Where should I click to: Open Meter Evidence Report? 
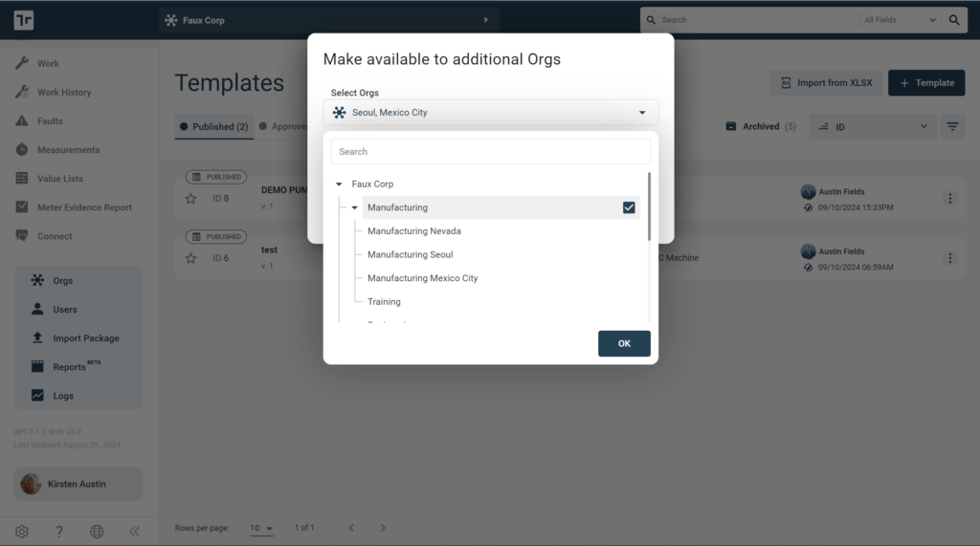[x=84, y=207]
